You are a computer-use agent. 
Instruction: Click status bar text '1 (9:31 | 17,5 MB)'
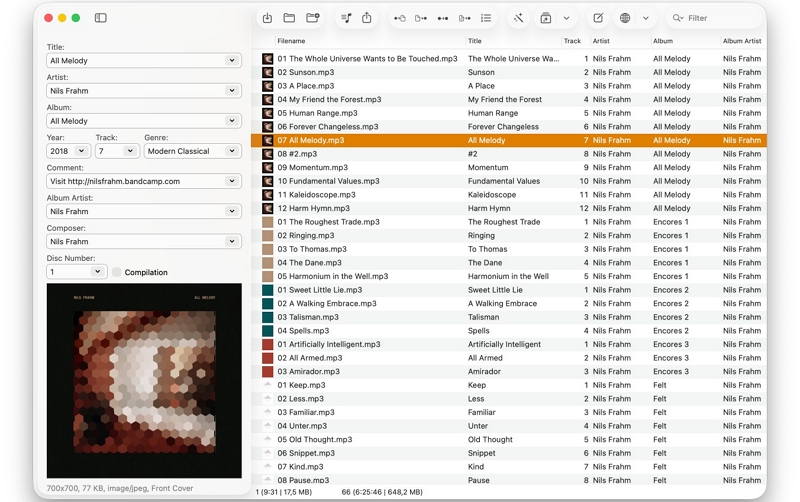pos(284,492)
